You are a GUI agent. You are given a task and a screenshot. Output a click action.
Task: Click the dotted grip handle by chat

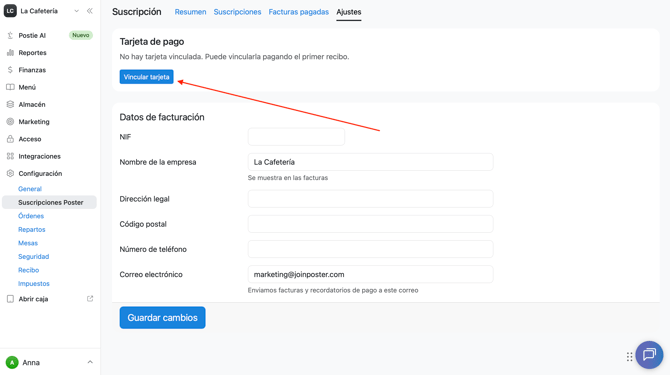point(629,357)
